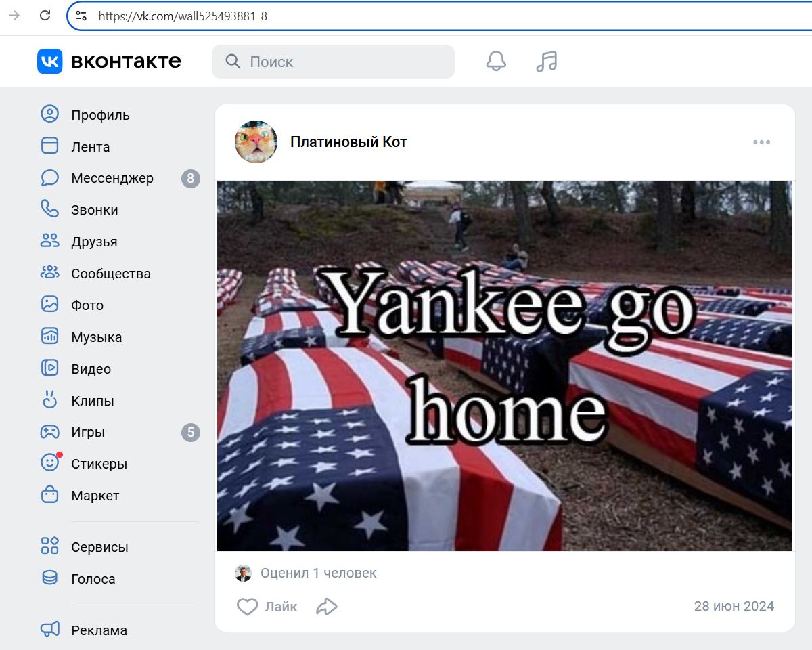Click the Звонки phone icon
Viewport: 812px width, 650px height.
50,209
